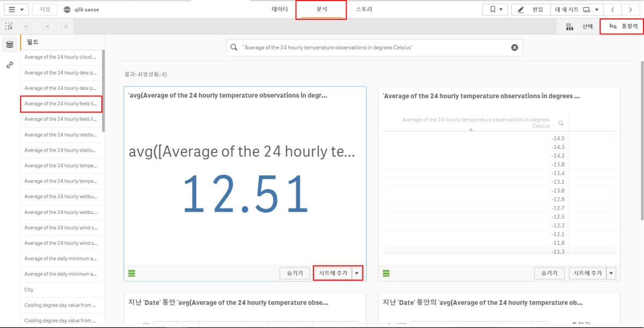Open the hamburger navigation menu

pyautogui.click(x=16, y=10)
